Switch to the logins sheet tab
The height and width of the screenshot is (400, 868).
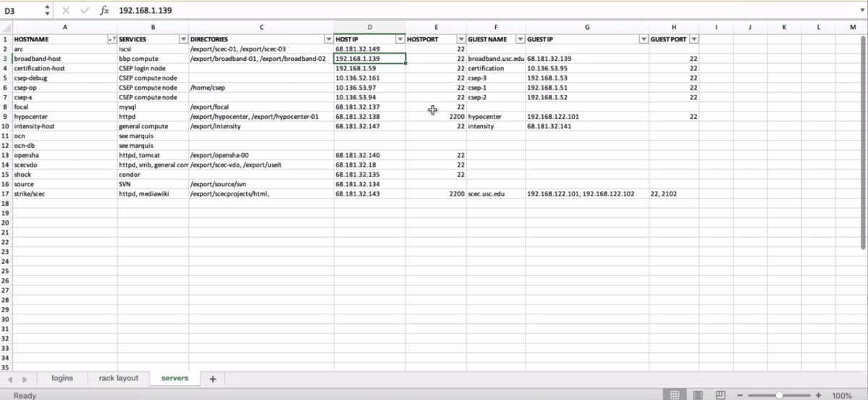62,378
